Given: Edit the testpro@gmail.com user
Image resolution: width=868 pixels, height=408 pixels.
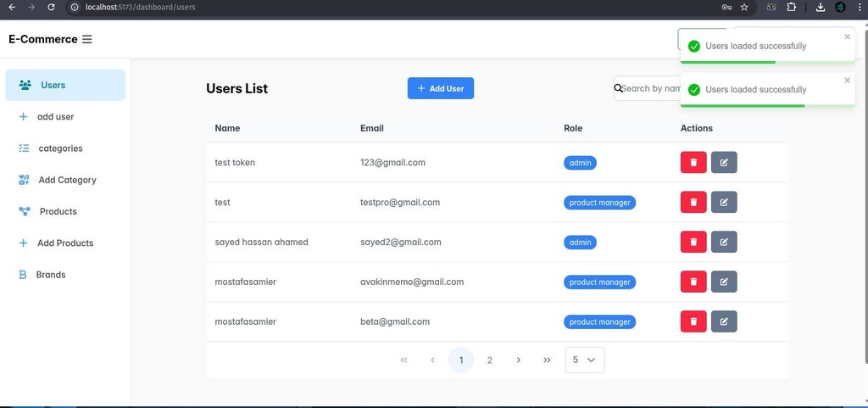Looking at the screenshot, I should pyautogui.click(x=724, y=202).
